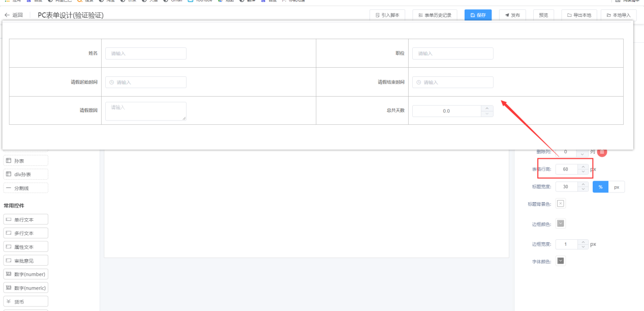The height and width of the screenshot is (311, 644).
Task: Switch 标题宽度 unit to %
Action: [601, 187]
